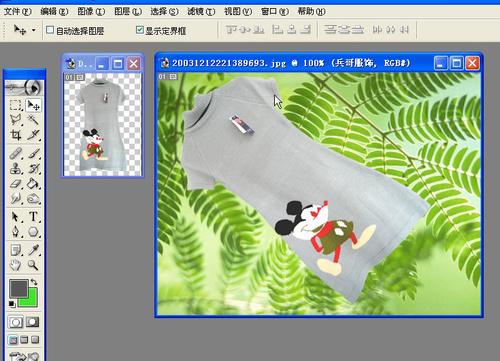Select the Notes tool
500x361 pixels.
click(15, 250)
